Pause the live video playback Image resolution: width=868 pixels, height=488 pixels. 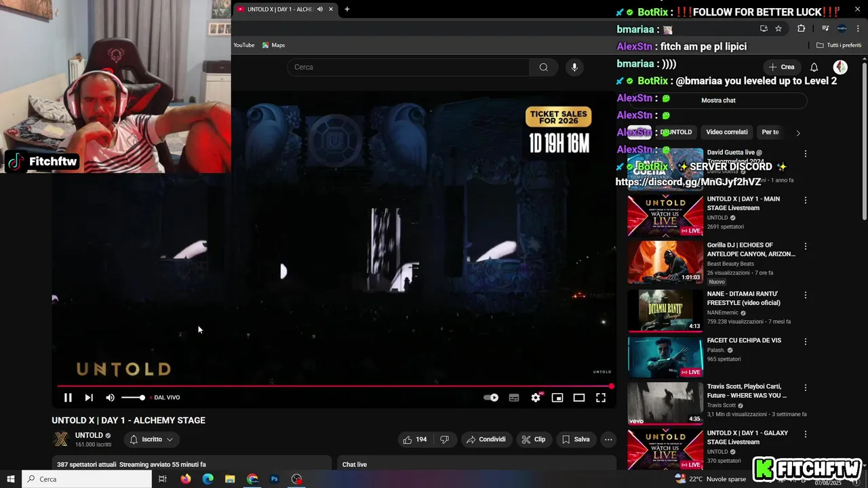pos(68,398)
